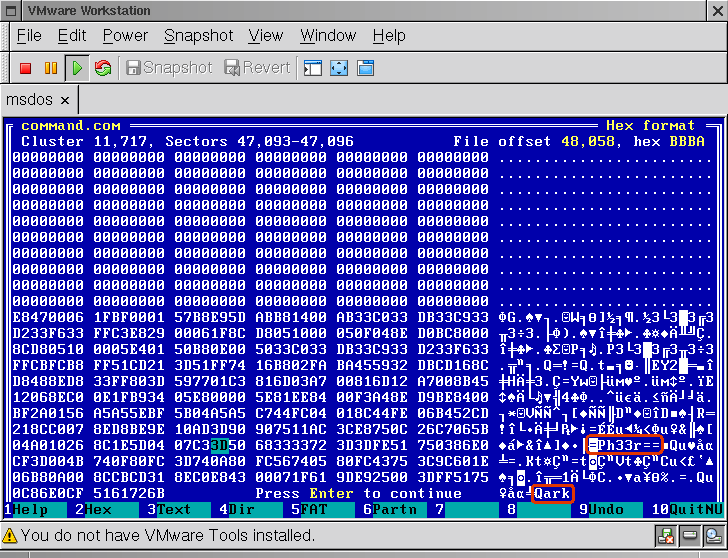Screen dimensions: 728x558
Task: Click hex value E8470006
Action: point(48,317)
